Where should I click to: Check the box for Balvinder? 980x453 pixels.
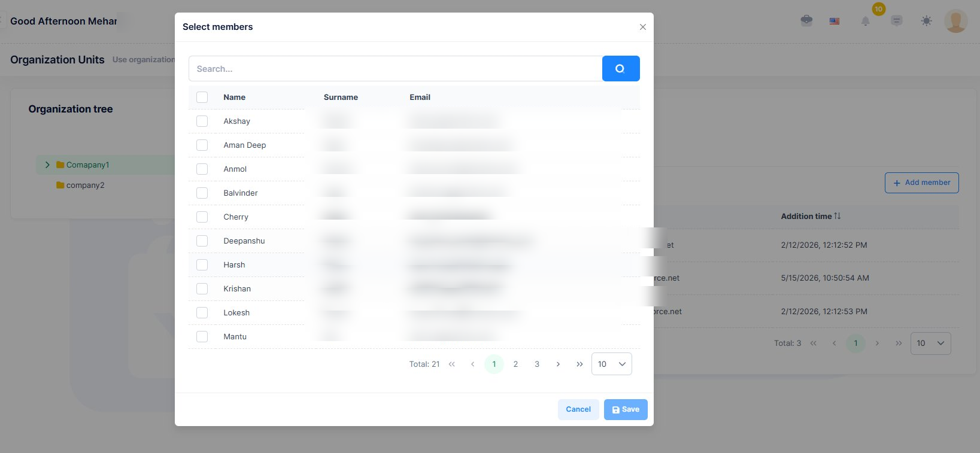coord(202,193)
